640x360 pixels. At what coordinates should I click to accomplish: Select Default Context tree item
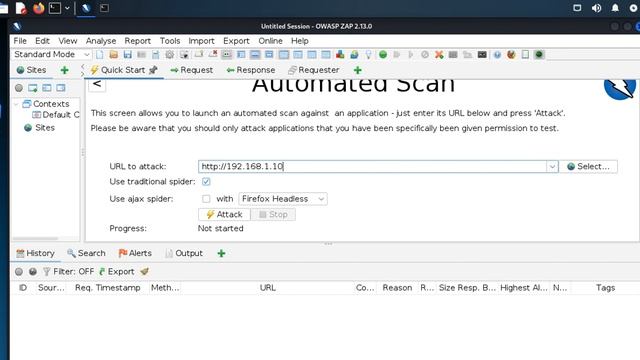56,115
